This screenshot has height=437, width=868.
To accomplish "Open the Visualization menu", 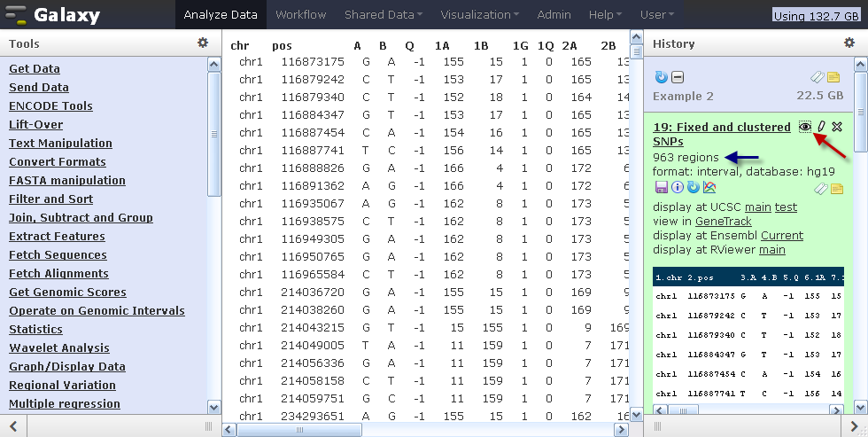I will tap(479, 14).
